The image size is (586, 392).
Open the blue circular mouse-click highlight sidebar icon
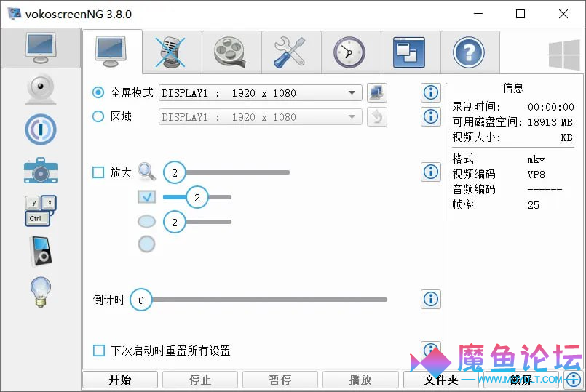coord(41,129)
